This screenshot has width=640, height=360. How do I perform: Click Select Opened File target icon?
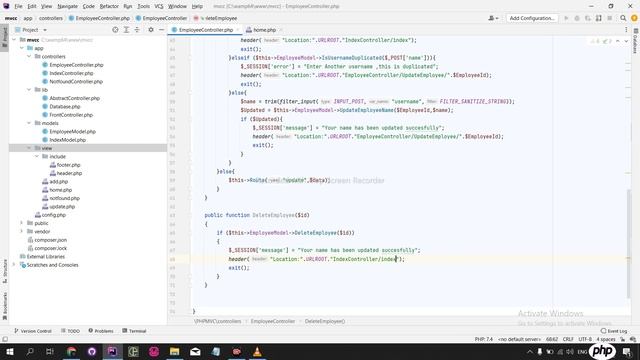(115, 30)
